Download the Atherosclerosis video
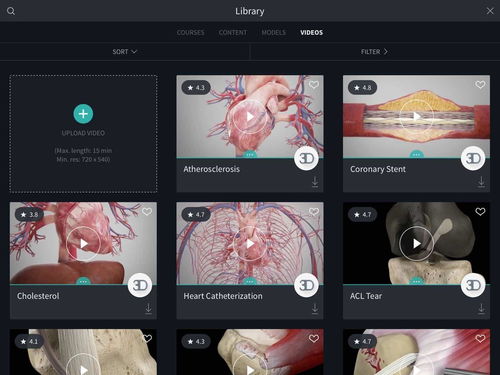This screenshot has height=375, width=500. point(315,182)
